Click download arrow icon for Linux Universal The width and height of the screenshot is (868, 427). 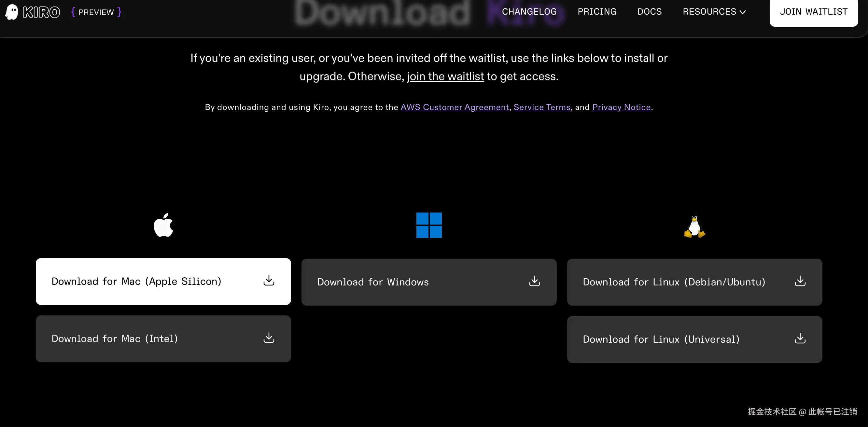(800, 338)
